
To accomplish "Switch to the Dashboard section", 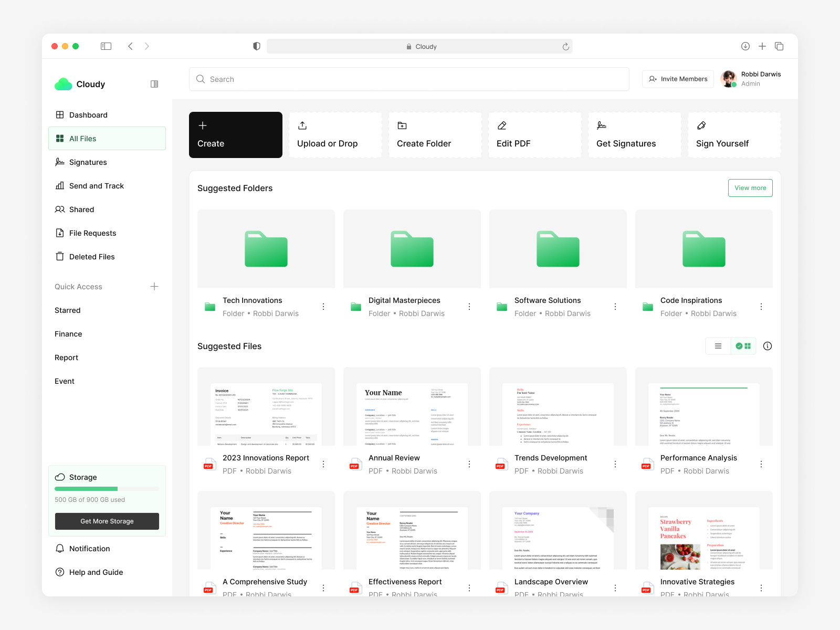I will pyautogui.click(x=88, y=114).
